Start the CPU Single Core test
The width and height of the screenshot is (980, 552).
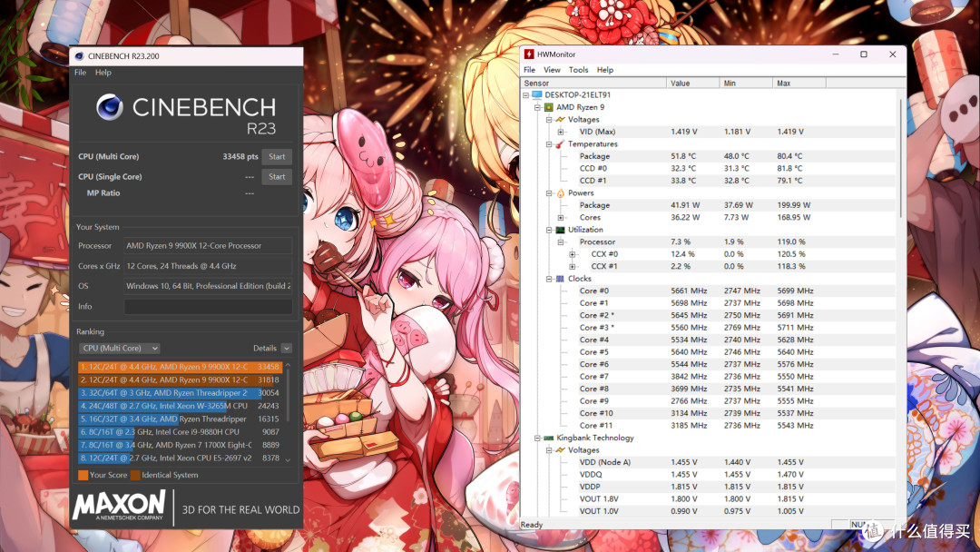point(277,177)
